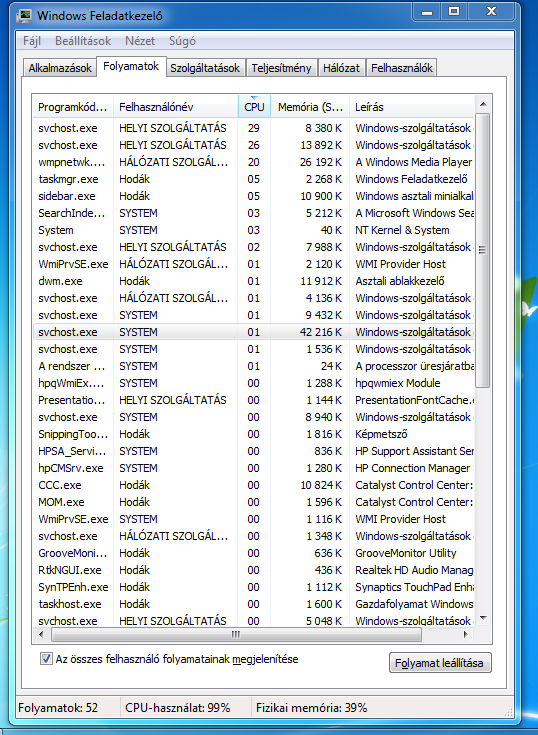Viewport: 538px width, 735px height.
Task: Sort by the CPU column header
Action: point(254,107)
